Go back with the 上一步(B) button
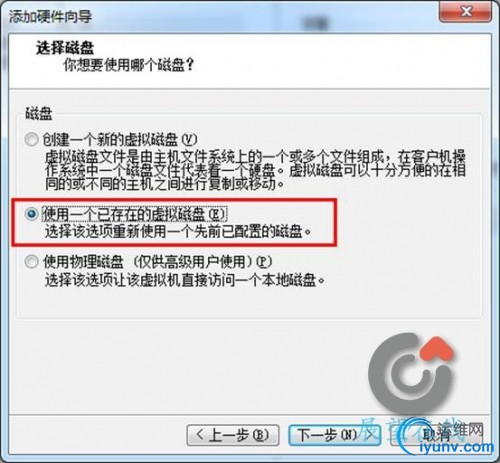The width and height of the screenshot is (500, 463). tap(233, 435)
